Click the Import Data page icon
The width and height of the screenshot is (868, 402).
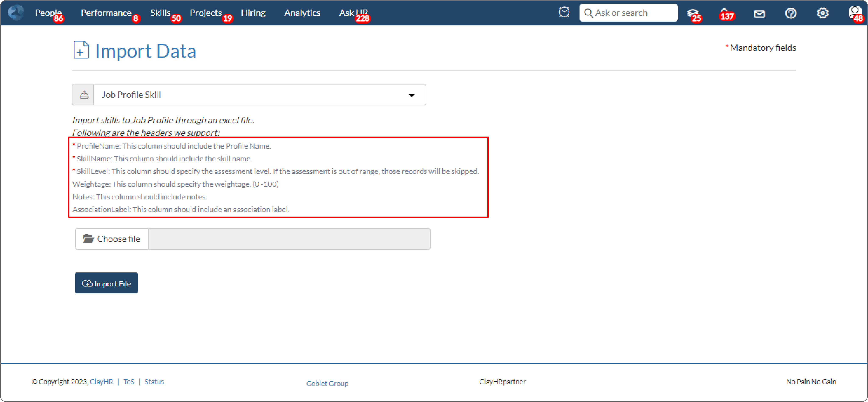coord(81,50)
